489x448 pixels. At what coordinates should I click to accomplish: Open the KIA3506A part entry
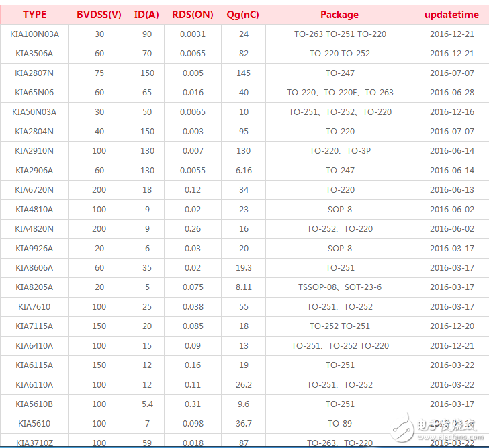click(x=34, y=54)
